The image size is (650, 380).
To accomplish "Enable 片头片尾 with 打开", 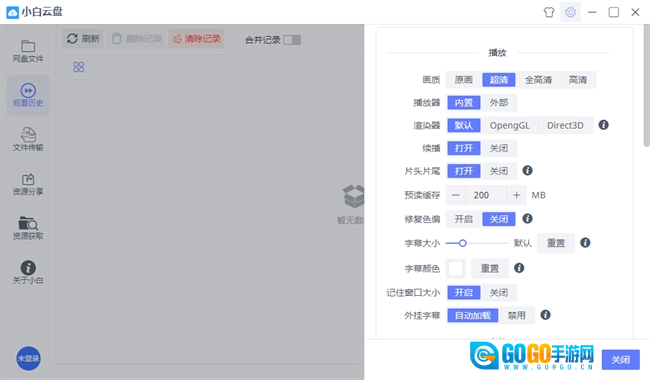I will coord(463,171).
